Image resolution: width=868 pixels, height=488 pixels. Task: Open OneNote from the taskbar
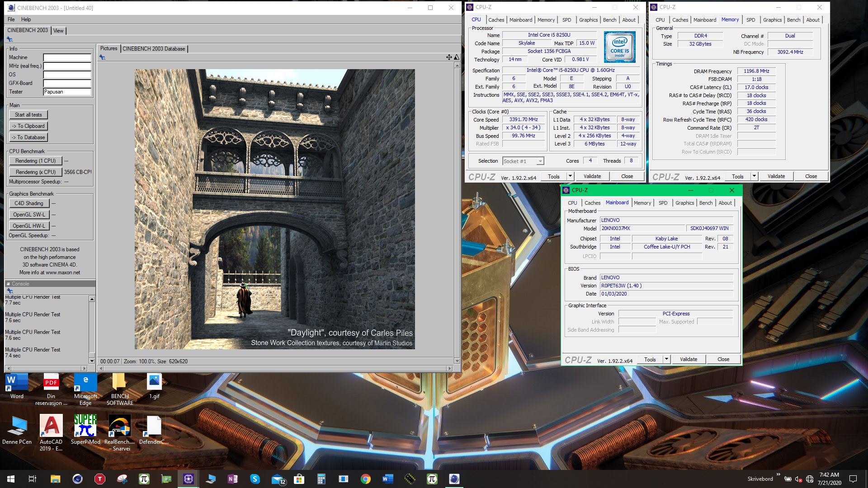pyautogui.click(x=232, y=479)
